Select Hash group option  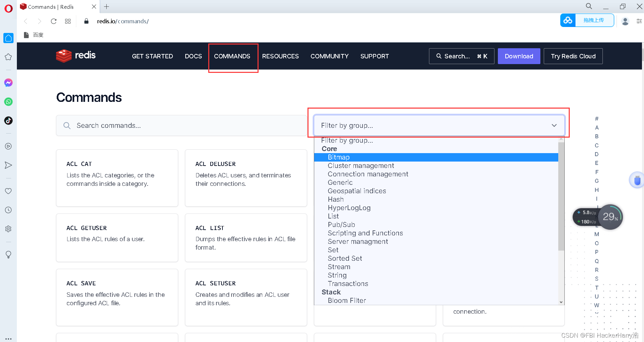(x=436, y=199)
